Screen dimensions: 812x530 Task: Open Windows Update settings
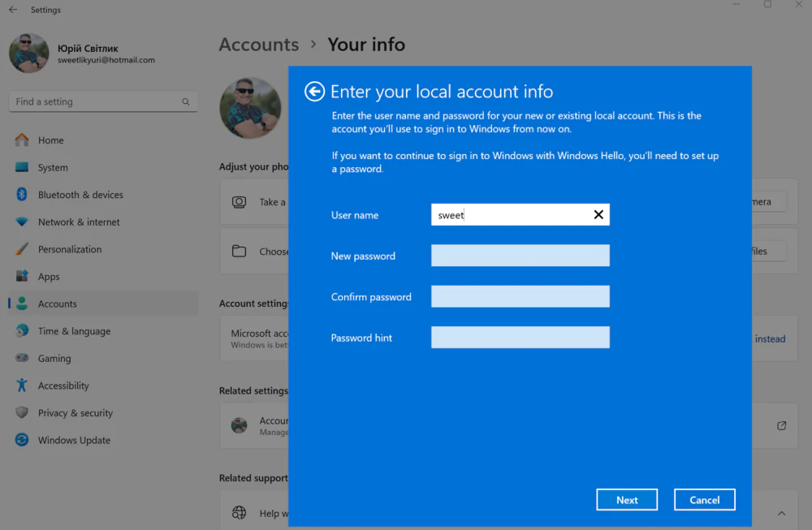point(103,441)
